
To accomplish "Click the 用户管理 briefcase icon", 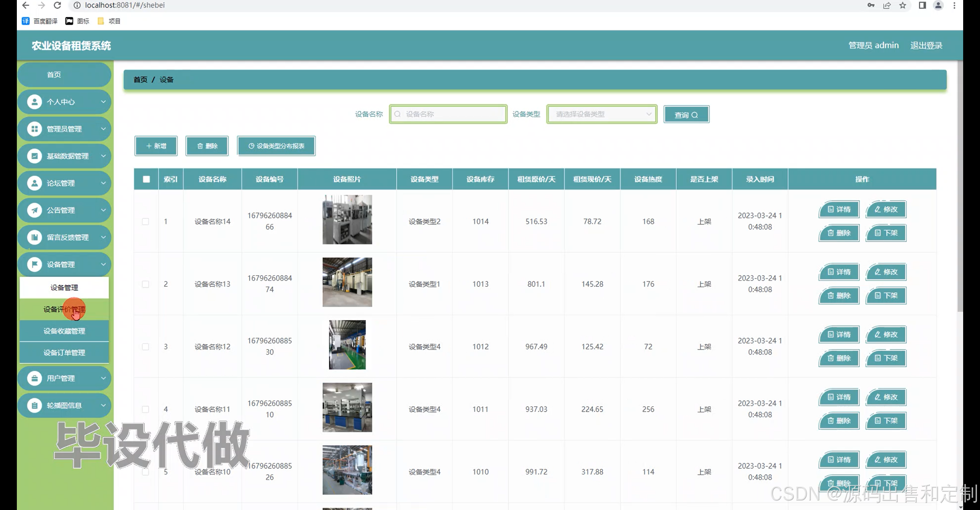I will click(x=34, y=378).
